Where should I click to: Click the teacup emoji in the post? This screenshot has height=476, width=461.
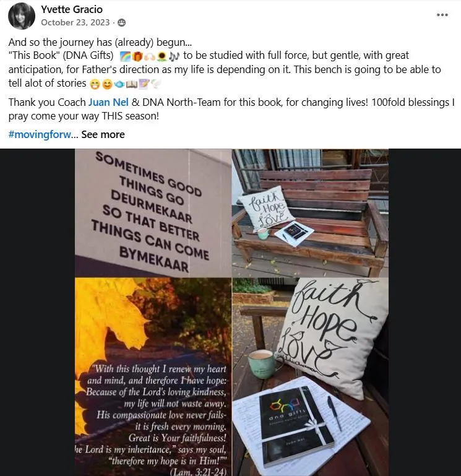pyautogui.click(x=119, y=84)
